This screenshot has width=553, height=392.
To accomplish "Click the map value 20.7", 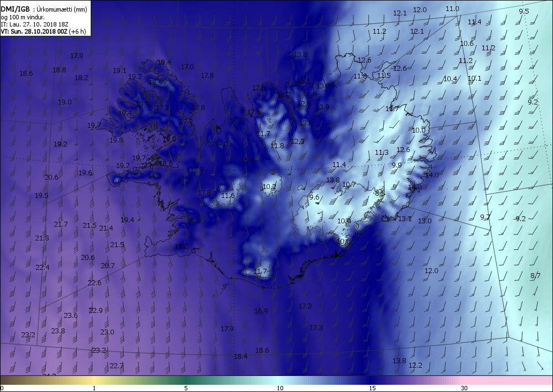I will (108, 265).
